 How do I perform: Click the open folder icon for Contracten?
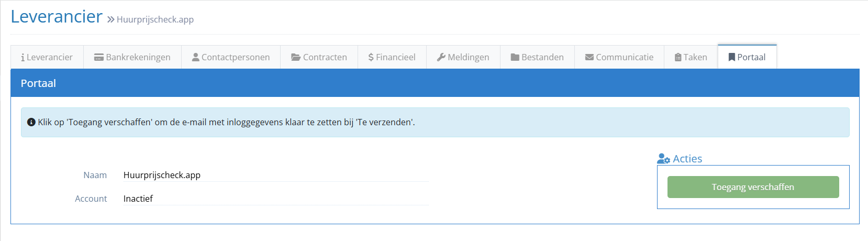296,58
